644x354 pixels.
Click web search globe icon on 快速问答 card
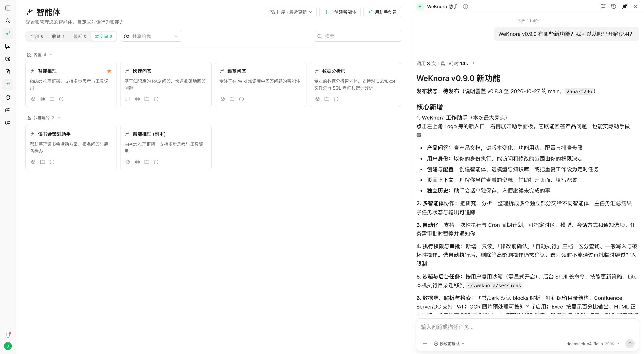point(137,99)
